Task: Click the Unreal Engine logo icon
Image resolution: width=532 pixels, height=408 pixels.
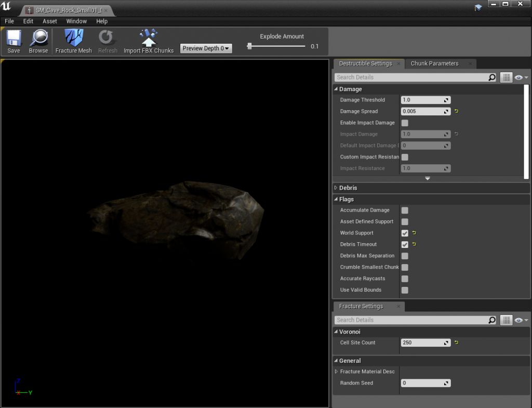Action: (6, 6)
